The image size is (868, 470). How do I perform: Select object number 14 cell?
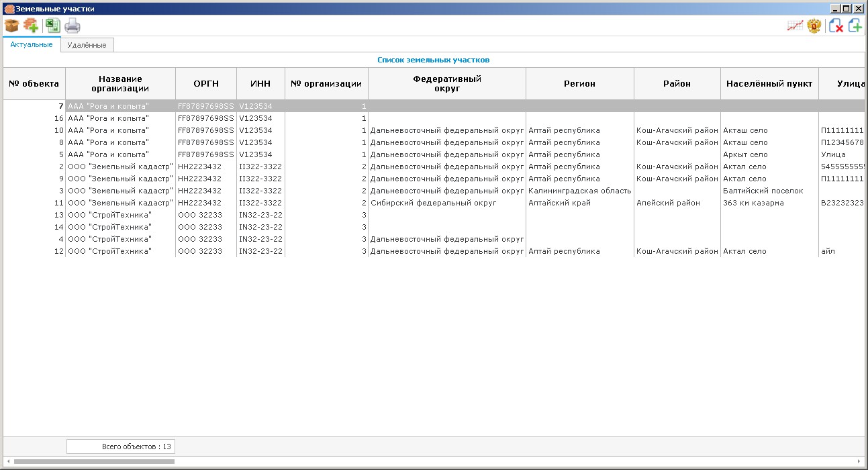click(34, 227)
